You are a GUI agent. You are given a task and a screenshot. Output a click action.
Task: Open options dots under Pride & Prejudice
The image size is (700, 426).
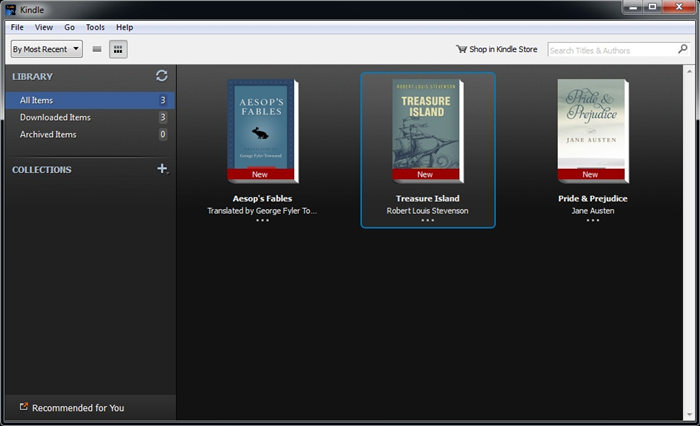click(x=593, y=220)
